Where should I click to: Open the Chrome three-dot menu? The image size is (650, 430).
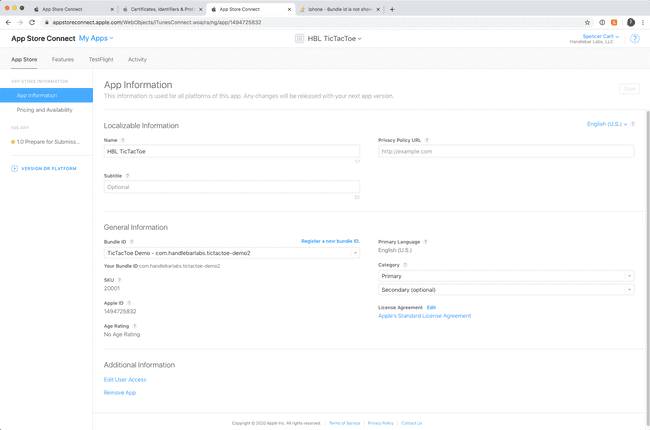[643, 22]
